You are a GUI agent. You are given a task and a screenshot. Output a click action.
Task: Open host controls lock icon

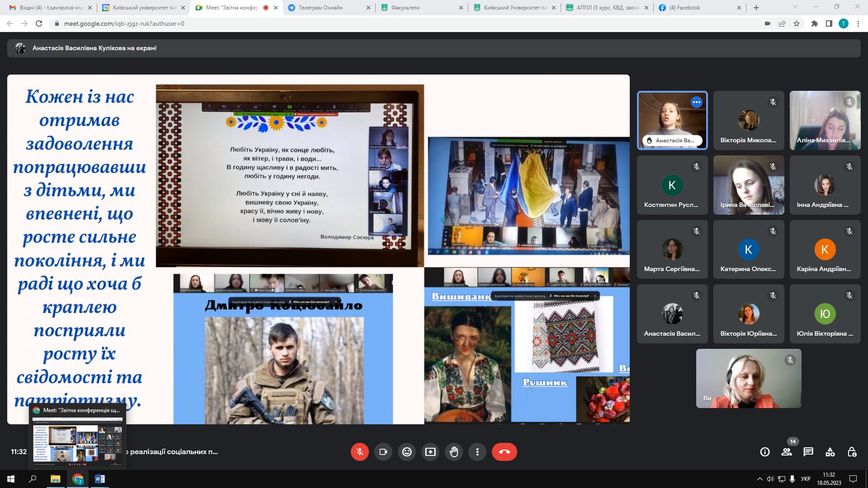pyautogui.click(x=852, y=452)
